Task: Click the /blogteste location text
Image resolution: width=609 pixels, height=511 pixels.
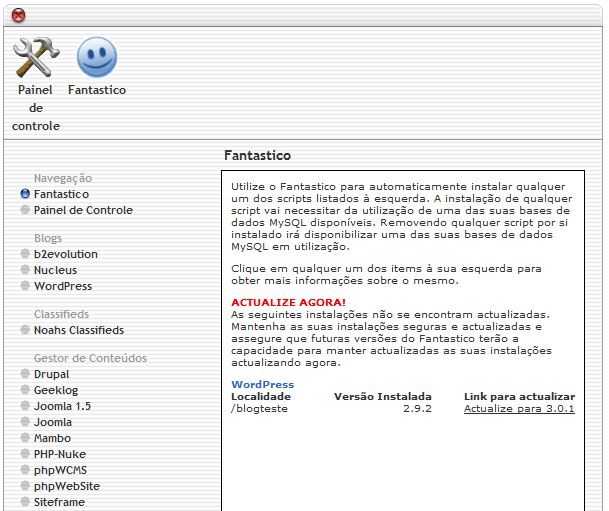Action: (259, 408)
